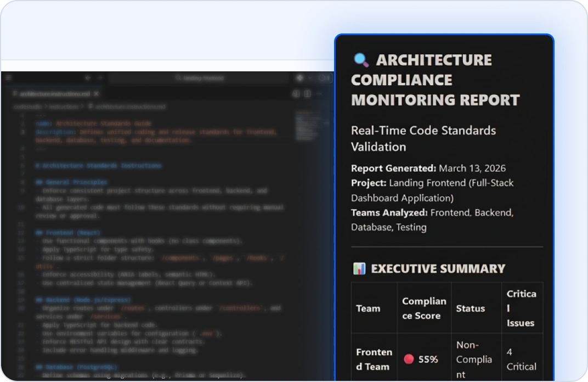This screenshot has width=588, height=382.
Task: Click the open preview to side icon
Action: 296,94
